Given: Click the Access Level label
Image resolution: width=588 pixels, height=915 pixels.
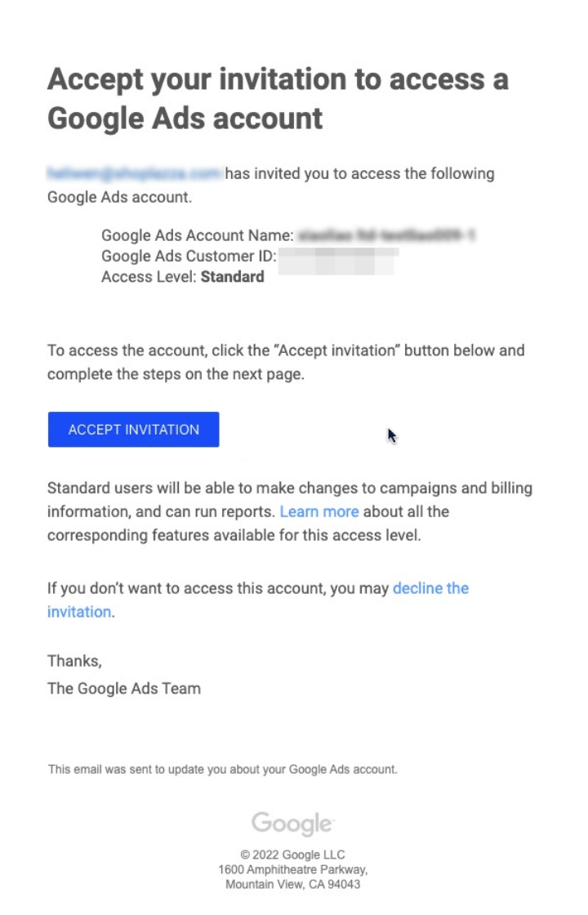Looking at the screenshot, I should [149, 277].
